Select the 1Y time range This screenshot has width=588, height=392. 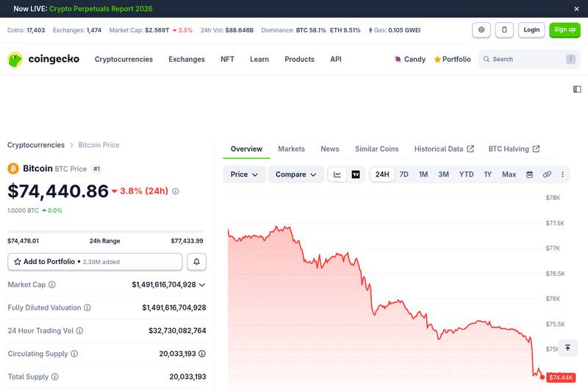click(487, 174)
